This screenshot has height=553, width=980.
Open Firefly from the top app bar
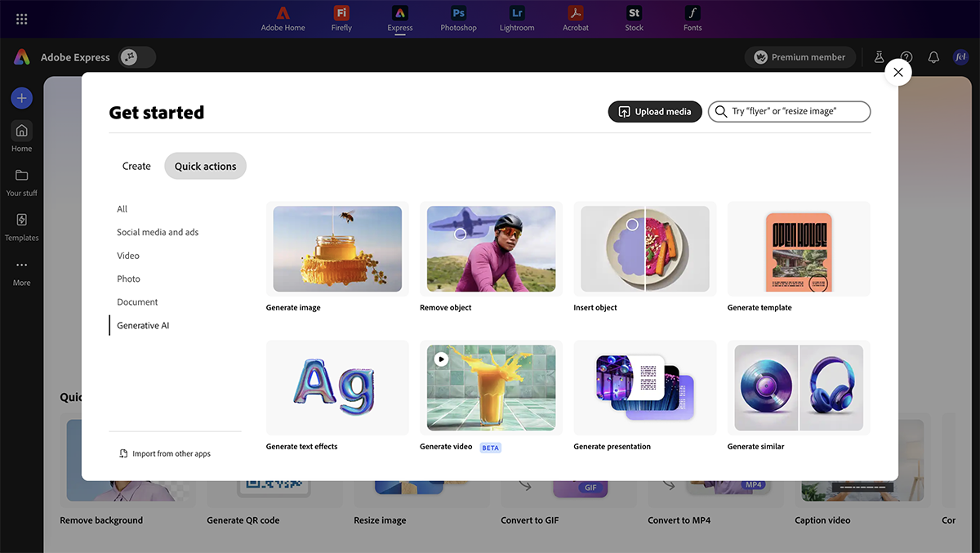pos(341,18)
